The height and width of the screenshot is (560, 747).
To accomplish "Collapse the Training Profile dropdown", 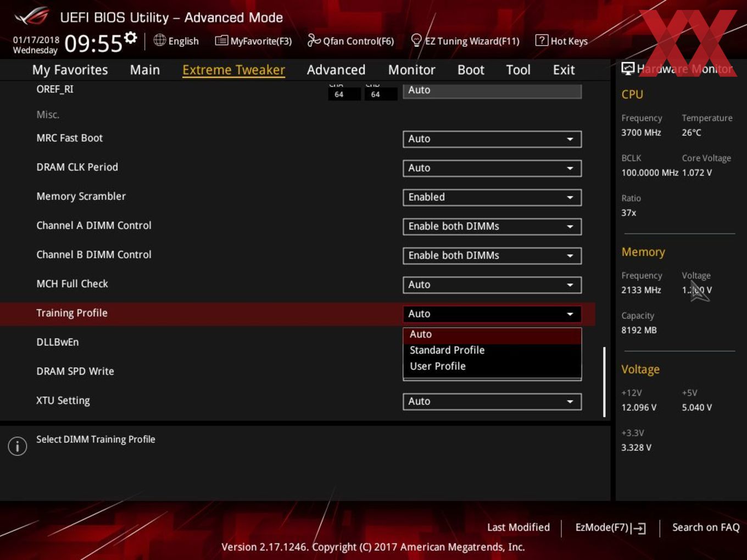I will [x=492, y=313].
